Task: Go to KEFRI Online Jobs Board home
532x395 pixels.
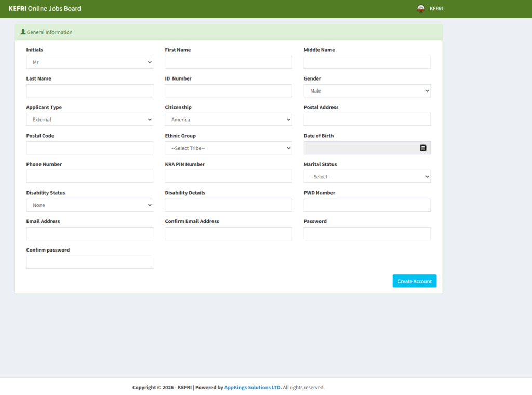Action: coord(45,9)
